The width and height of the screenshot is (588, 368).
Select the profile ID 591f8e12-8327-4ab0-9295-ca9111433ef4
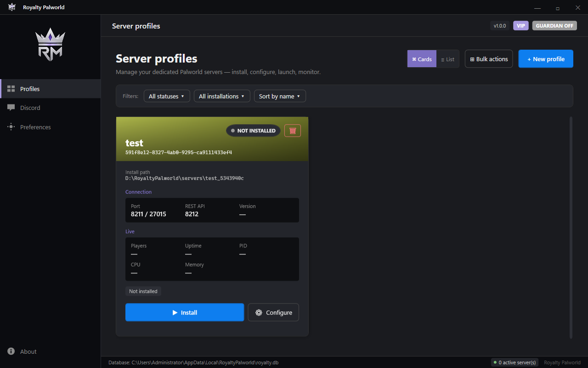(179, 152)
